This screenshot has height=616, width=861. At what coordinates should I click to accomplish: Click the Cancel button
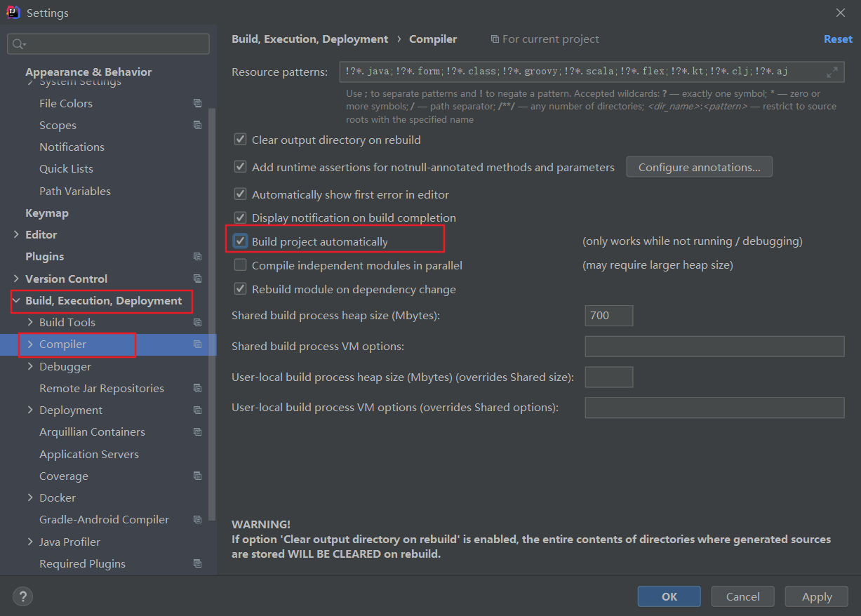pos(742,596)
